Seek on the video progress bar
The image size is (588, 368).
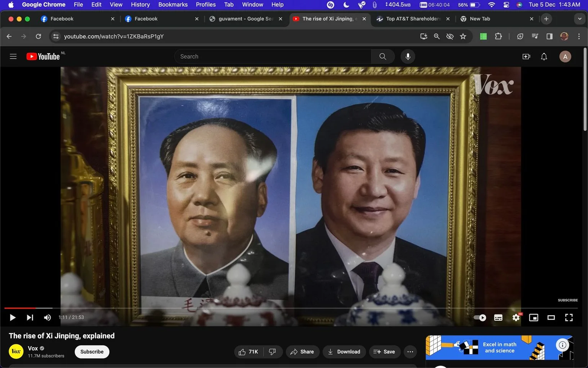pos(291,308)
